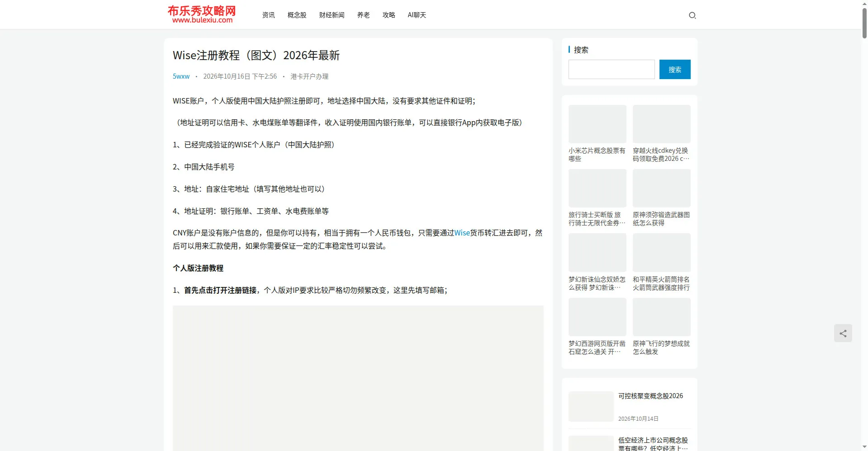The image size is (868, 451).
Task: Click thumbnail above 梦幻西游网页版开凿石窟
Action: pos(597,317)
